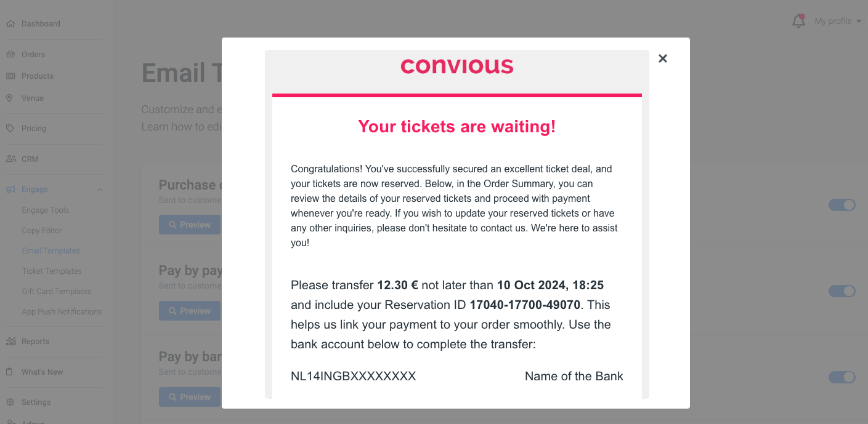868x424 pixels.
Task: Open the Copy Editor page
Action: [x=42, y=231]
